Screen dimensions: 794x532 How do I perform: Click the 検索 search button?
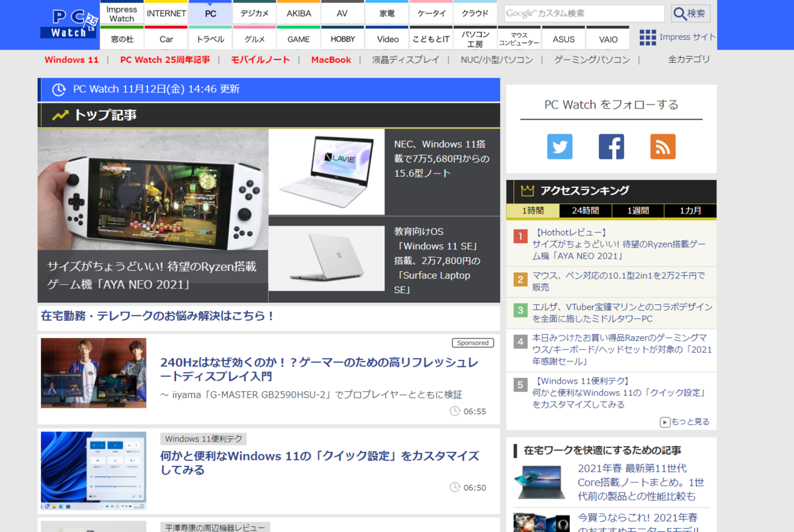point(691,13)
